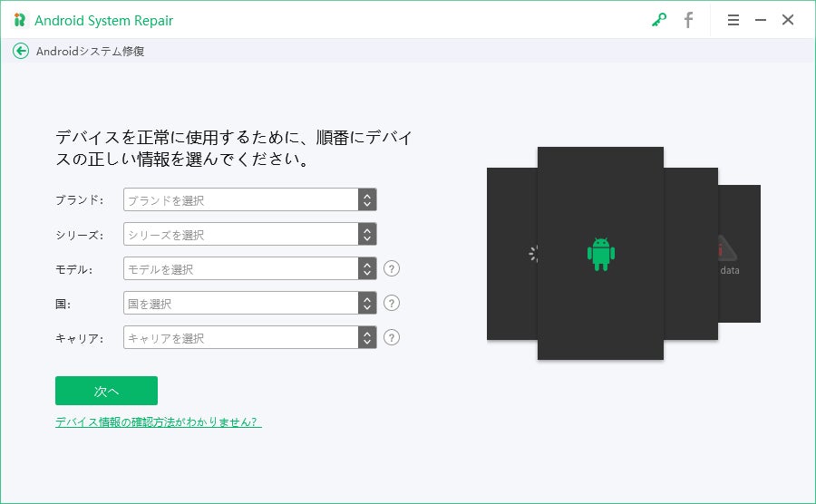This screenshot has height=504, width=816.
Task: Click the ブランド: label
Action: (x=80, y=199)
